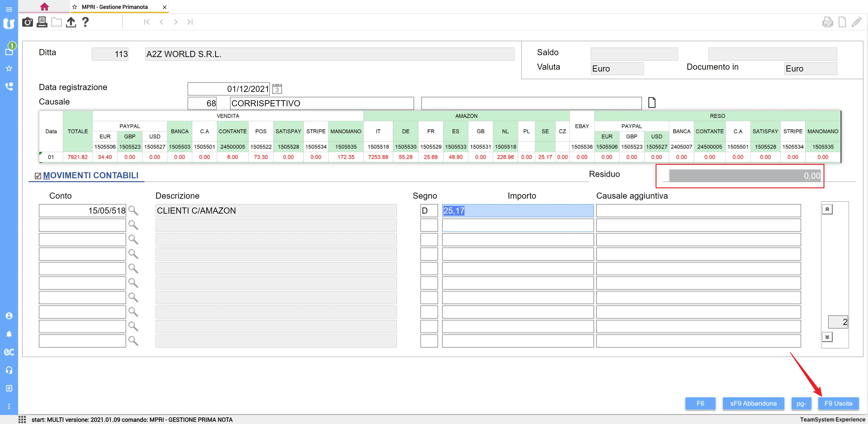Open phone icon in left sidebar
The image size is (868, 424).
[9, 86]
